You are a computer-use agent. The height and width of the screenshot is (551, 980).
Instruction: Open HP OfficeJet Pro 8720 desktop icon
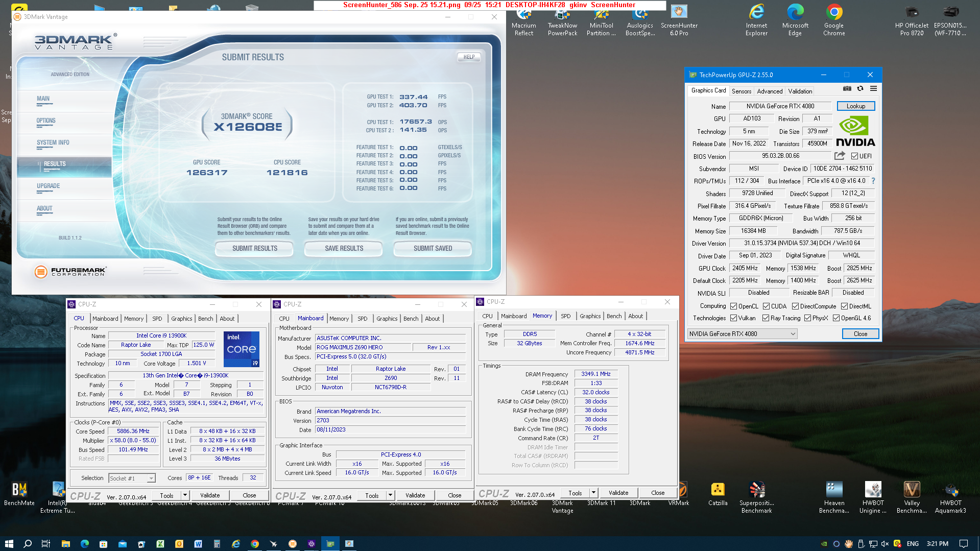click(x=912, y=20)
